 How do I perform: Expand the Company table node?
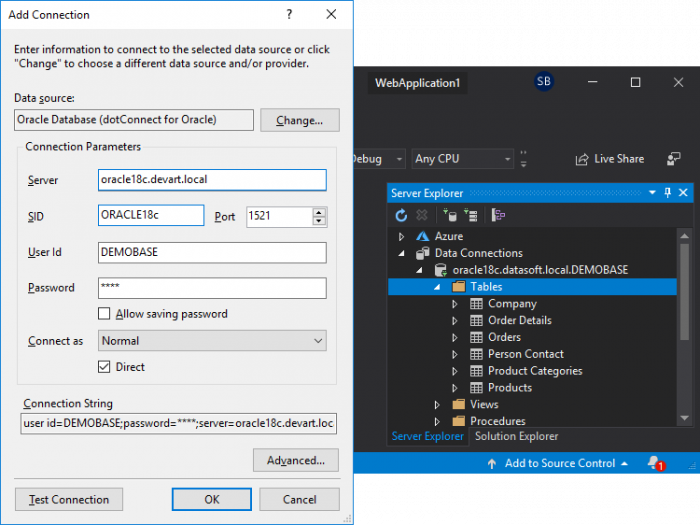pos(454,304)
